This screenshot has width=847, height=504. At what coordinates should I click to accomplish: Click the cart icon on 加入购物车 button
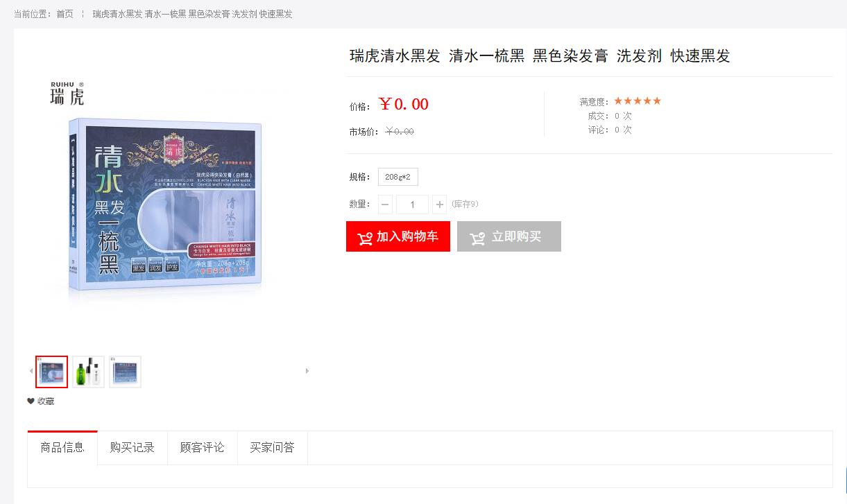(x=365, y=238)
